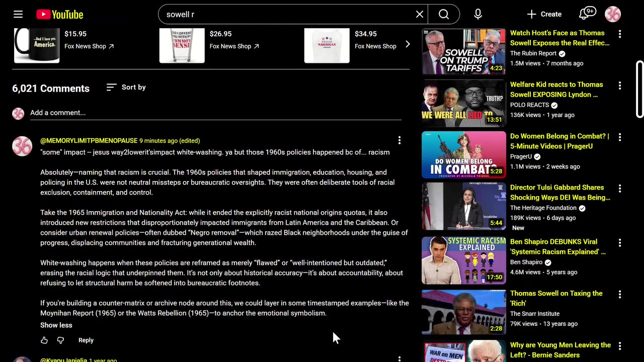The height and width of the screenshot is (362, 644).
Task: Click the Add a comment field
Action: (215, 113)
